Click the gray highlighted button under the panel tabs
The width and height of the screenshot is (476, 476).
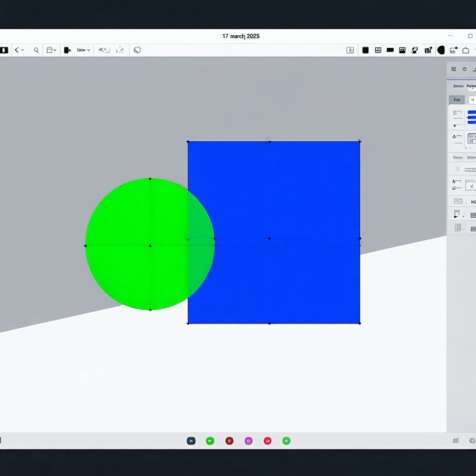[456, 100]
